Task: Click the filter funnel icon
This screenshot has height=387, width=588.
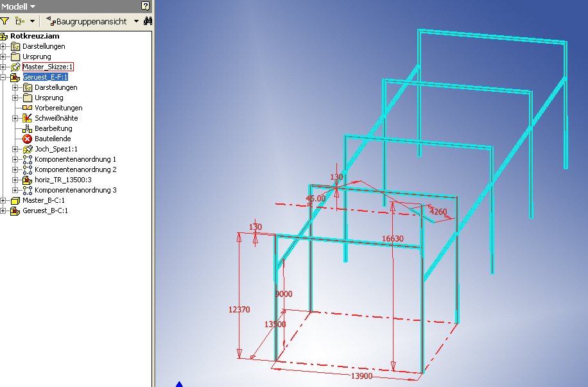Action: [5, 21]
